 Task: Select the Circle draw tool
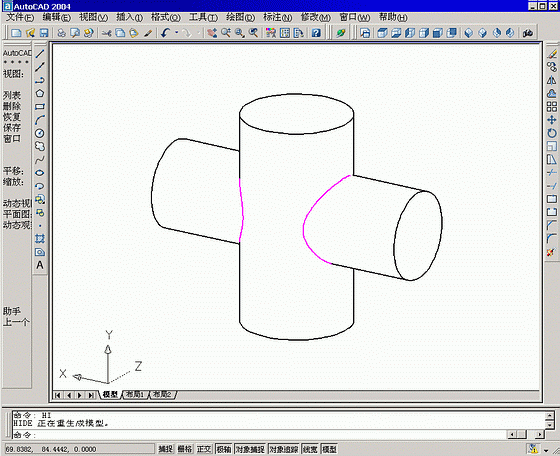(x=40, y=133)
